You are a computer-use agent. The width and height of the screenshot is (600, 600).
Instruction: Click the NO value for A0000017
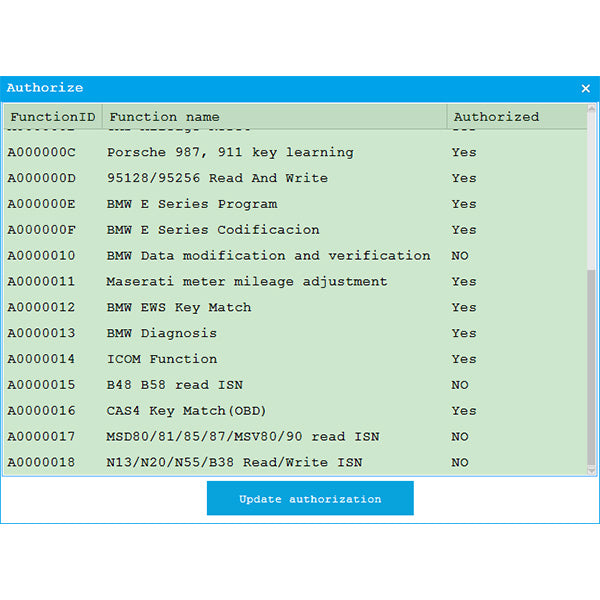(x=460, y=437)
